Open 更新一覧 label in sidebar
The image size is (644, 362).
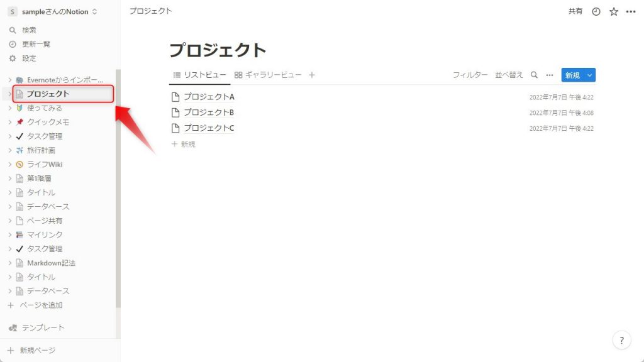(36, 44)
